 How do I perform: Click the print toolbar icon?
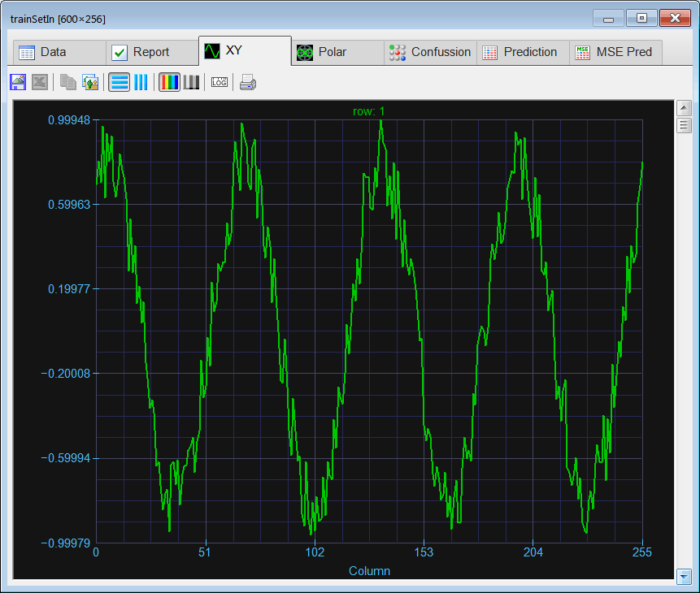[x=248, y=82]
